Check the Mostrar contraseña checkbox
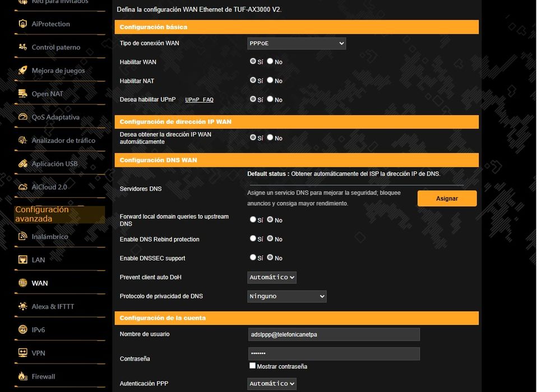This screenshot has height=392, width=560. point(253,366)
